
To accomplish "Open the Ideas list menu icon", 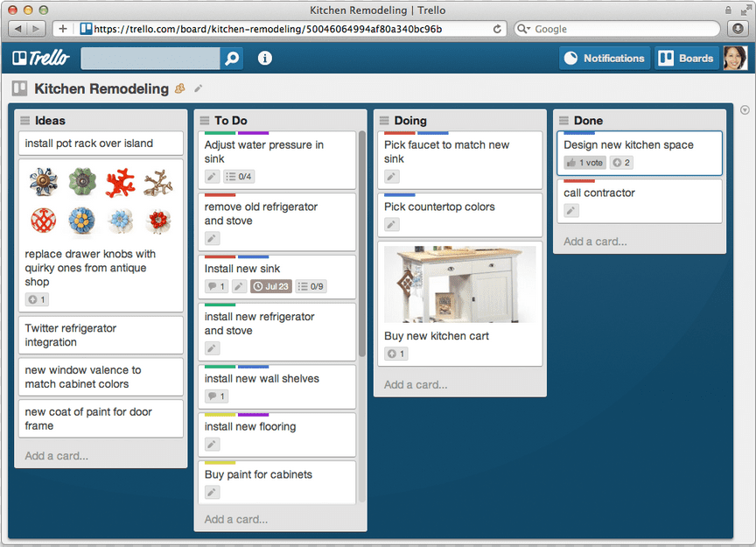I will click(25, 120).
